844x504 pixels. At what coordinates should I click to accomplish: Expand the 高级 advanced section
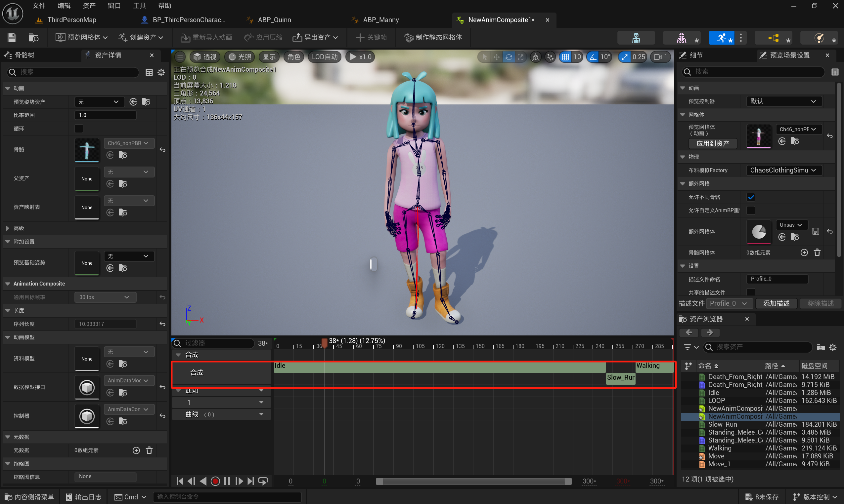pos(8,228)
